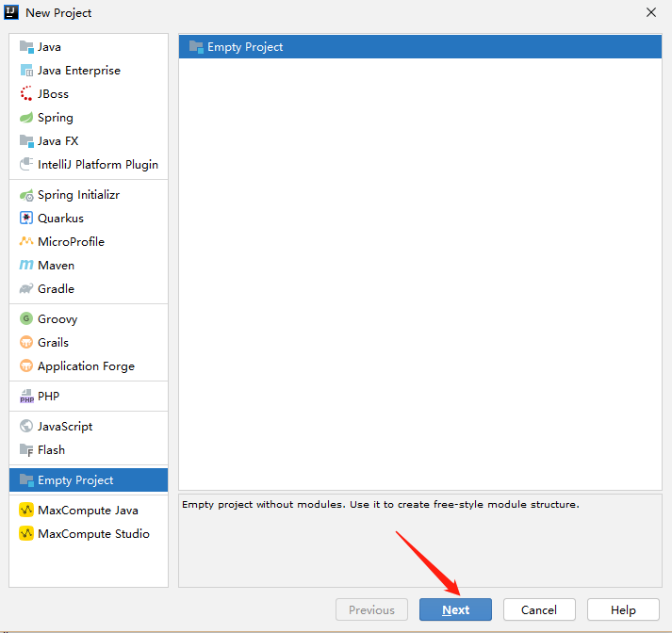Click the Gradle elephant icon

26,288
